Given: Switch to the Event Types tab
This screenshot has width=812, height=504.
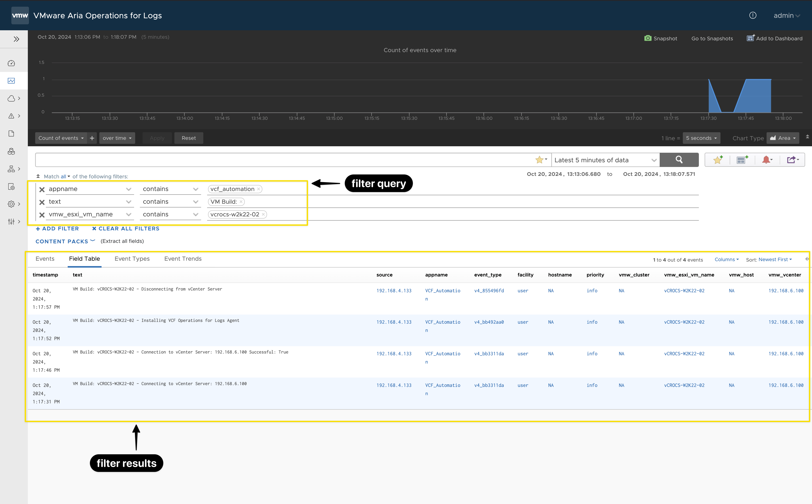Looking at the screenshot, I should (x=132, y=259).
